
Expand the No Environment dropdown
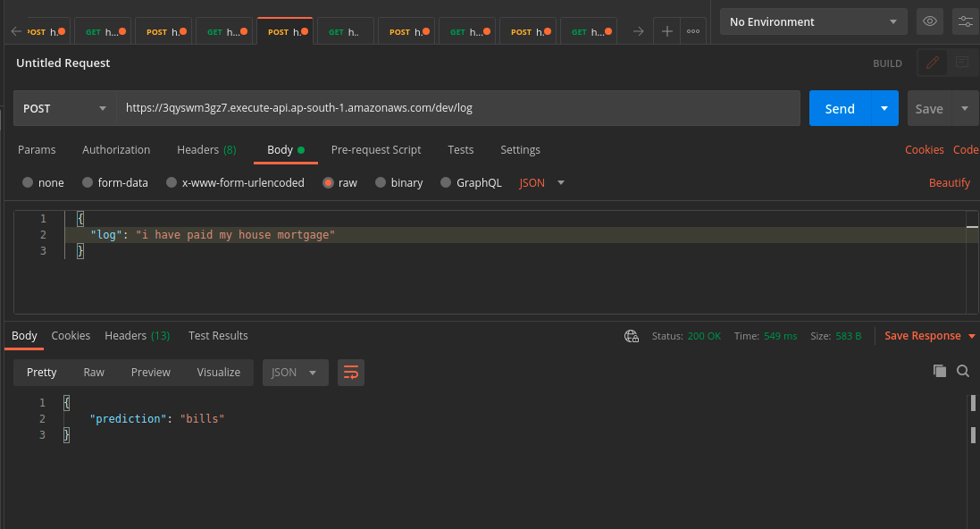coord(813,21)
